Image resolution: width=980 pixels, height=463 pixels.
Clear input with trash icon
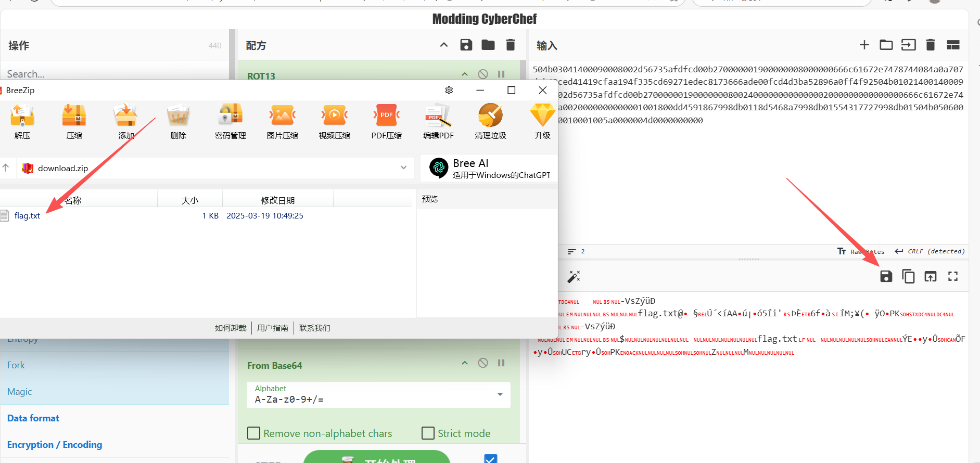(x=931, y=45)
